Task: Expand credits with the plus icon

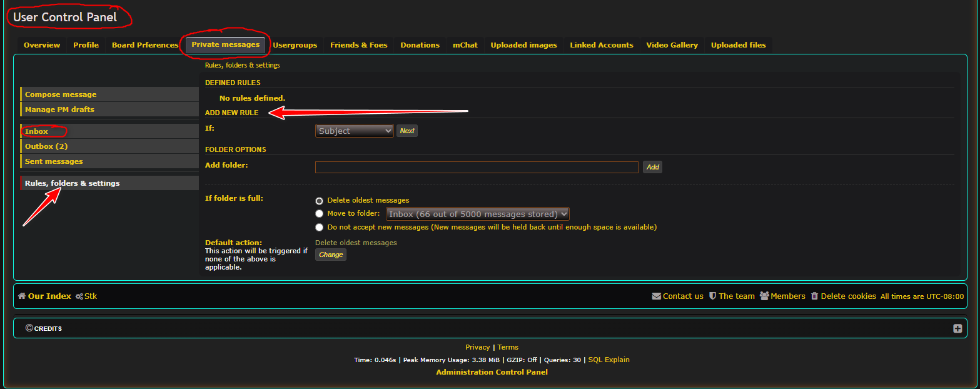Action: coord(957,328)
